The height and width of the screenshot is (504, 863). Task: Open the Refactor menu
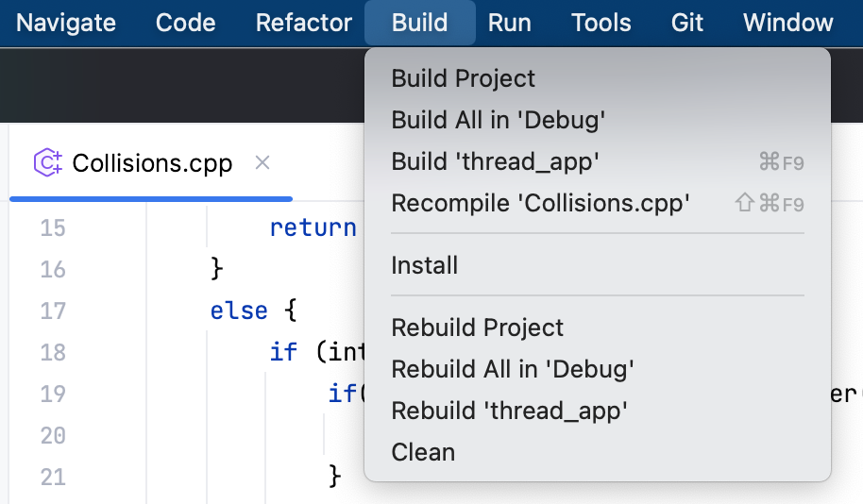point(304,23)
